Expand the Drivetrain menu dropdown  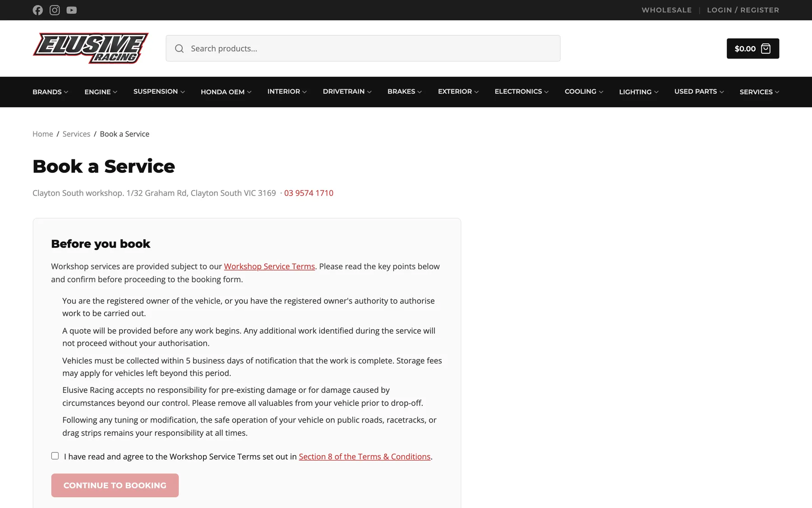pos(347,92)
